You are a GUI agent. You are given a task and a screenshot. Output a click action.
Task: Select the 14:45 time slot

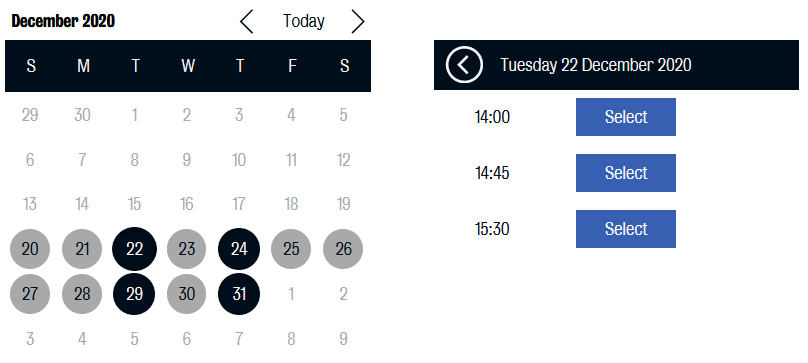[626, 173]
